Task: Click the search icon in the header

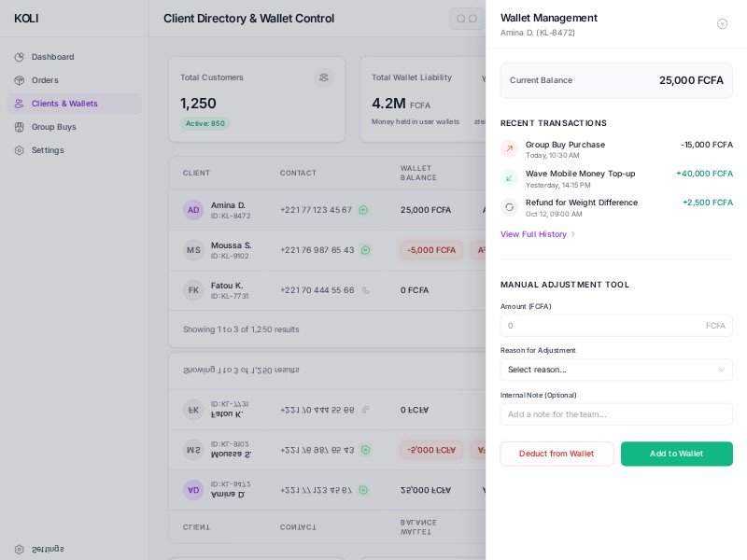Action: pyautogui.click(x=460, y=19)
